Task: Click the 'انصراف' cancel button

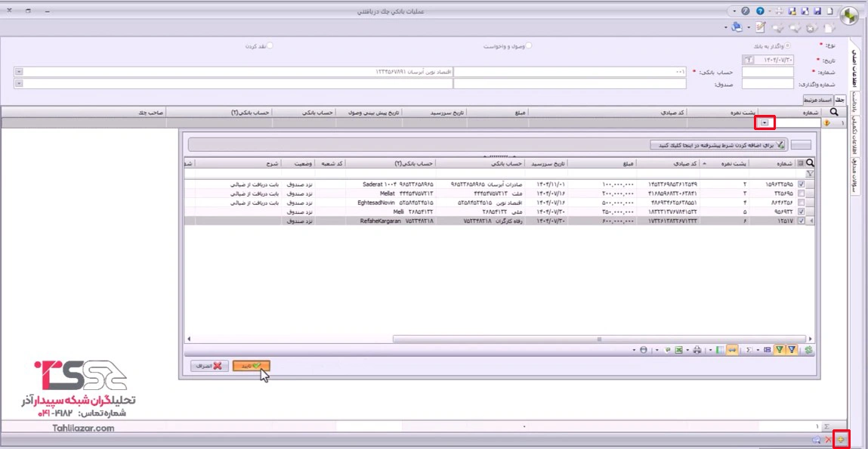Action: (209, 366)
